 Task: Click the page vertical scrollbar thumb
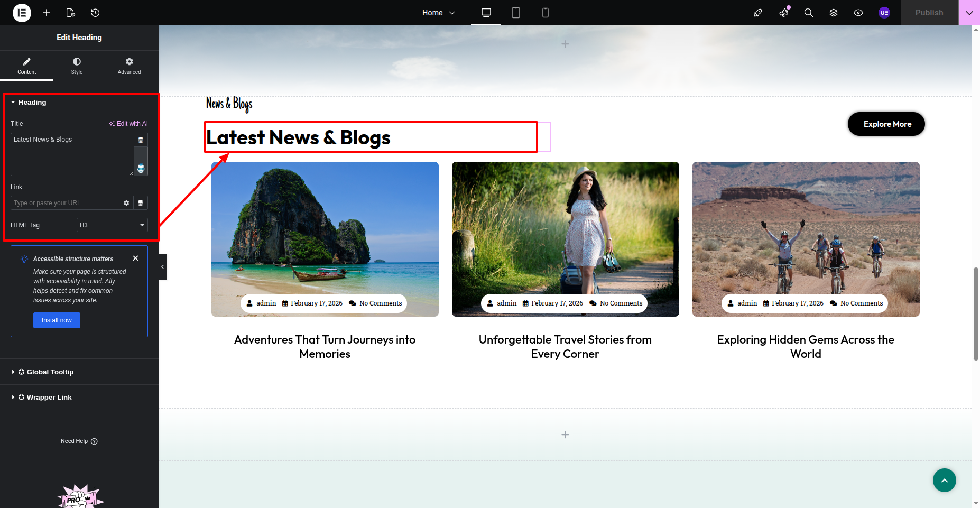pyautogui.click(x=976, y=314)
